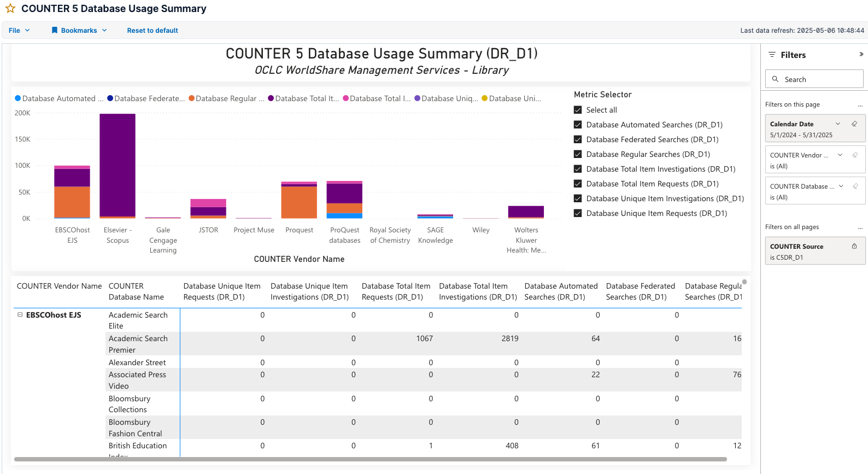Sort by Database Unique Item Investigations column
868x474 pixels.
309,291
